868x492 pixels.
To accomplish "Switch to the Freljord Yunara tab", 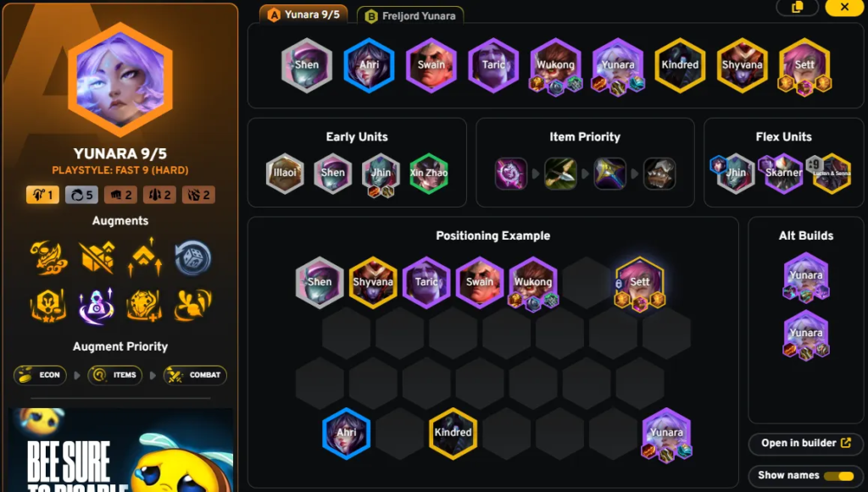I will (x=410, y=15).
